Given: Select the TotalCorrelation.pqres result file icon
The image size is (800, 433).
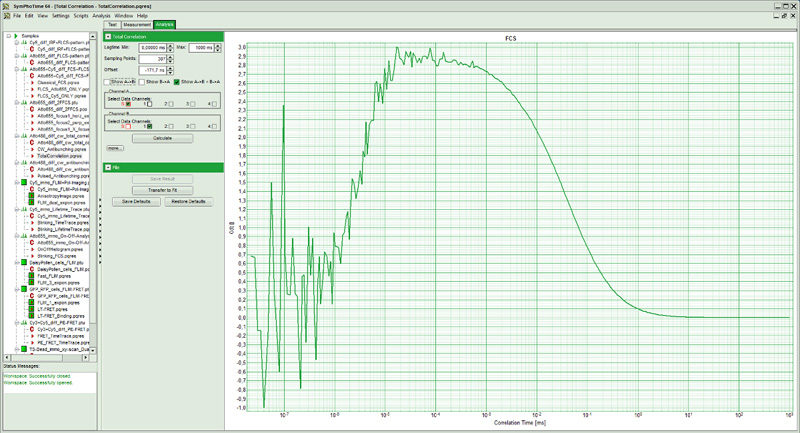Looking at the screenshot, I should point(32,156).
